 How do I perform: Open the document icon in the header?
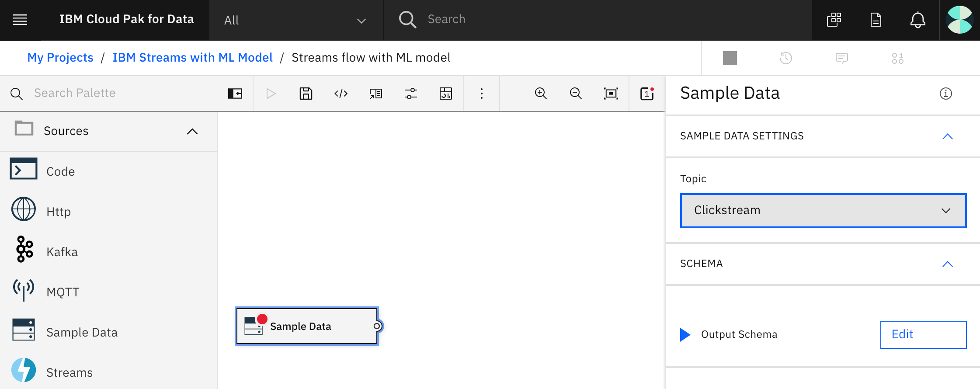(x=876, y=20)
